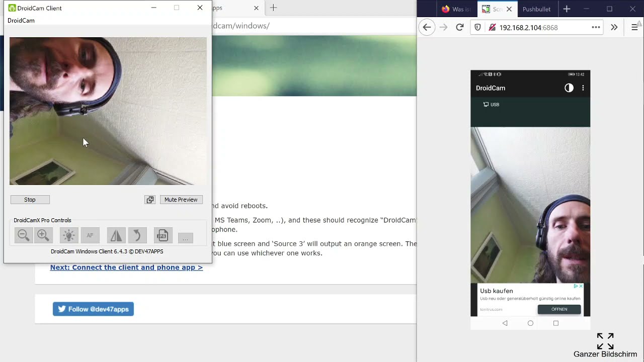
Task: Follow @dev47apps on Twitter
Action: click(x=93, y=309)
